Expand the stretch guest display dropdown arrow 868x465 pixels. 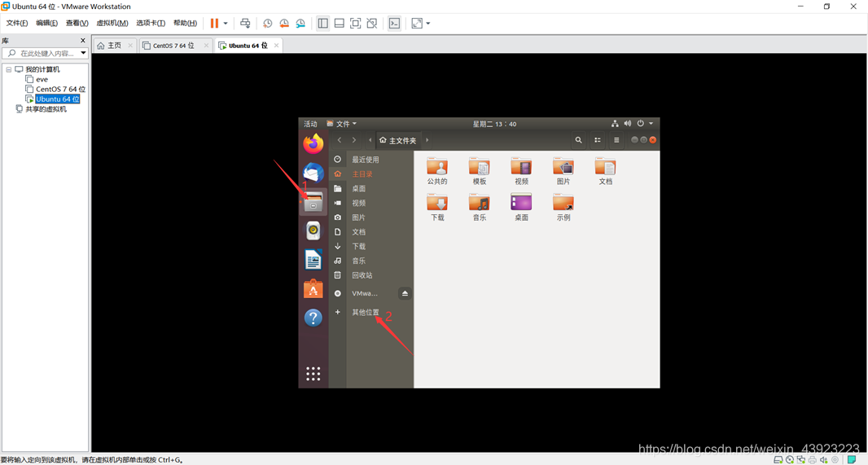(x=428, y=24)
